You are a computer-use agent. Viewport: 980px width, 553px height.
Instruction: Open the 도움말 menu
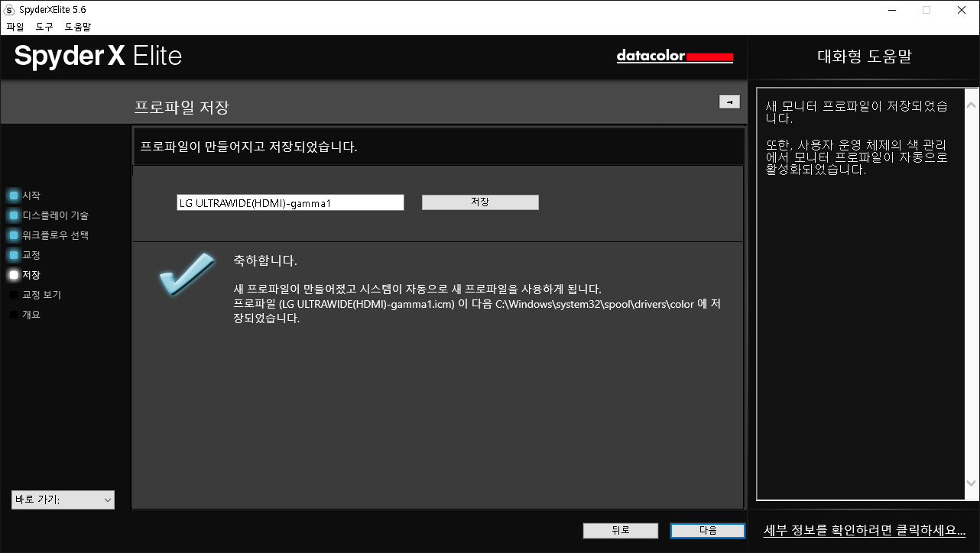click(x=77, y=27)
